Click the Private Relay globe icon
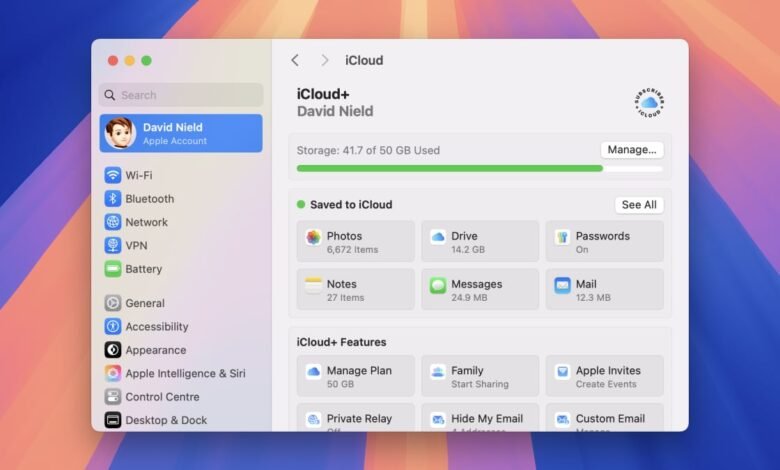Viewport: 780px width, 470px height. [313, 420]
